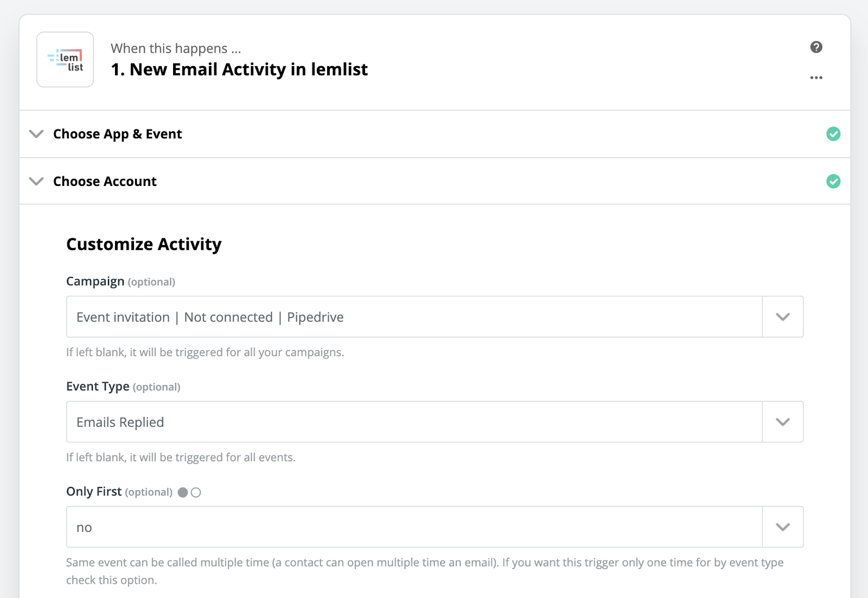Click the Same event can be called help text
Viewport: 868px width, 598px height.
click(425, 571)
